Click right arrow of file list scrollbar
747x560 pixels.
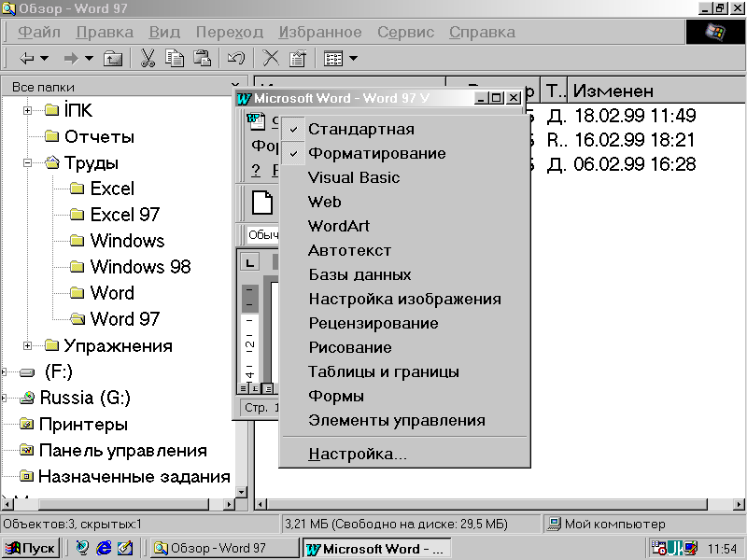pos(739,504)
